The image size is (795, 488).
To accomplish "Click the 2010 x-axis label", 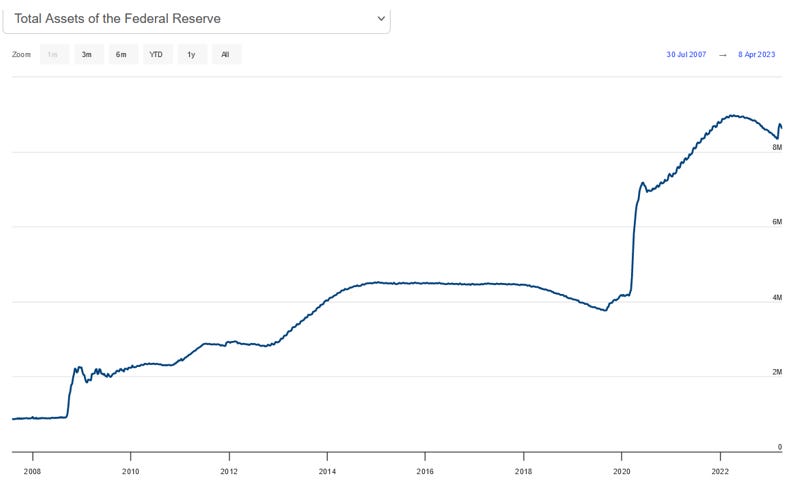I will click(130, 471).
